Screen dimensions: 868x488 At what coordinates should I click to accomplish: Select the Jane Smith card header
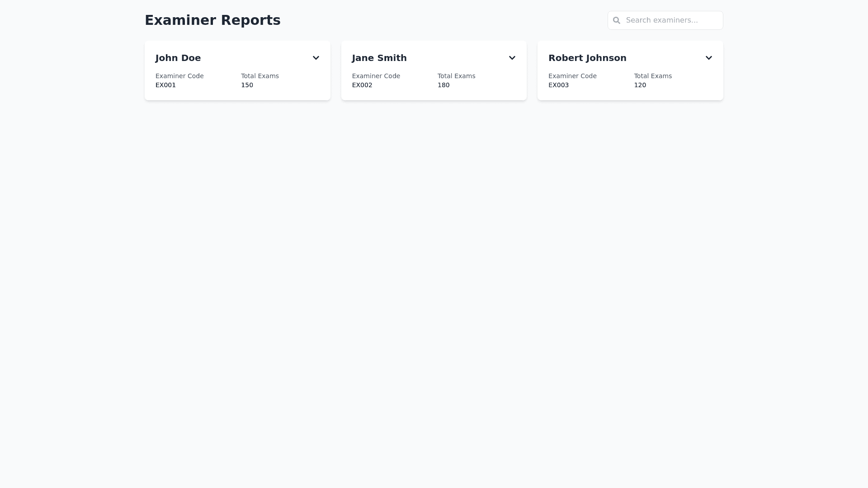pos(379,58)
